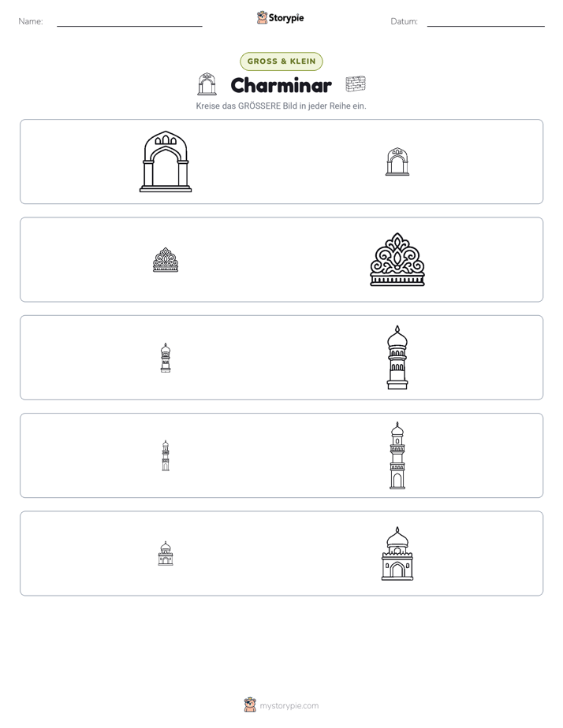
Task: Click the Name input line
Action: (x=129, y=22)
